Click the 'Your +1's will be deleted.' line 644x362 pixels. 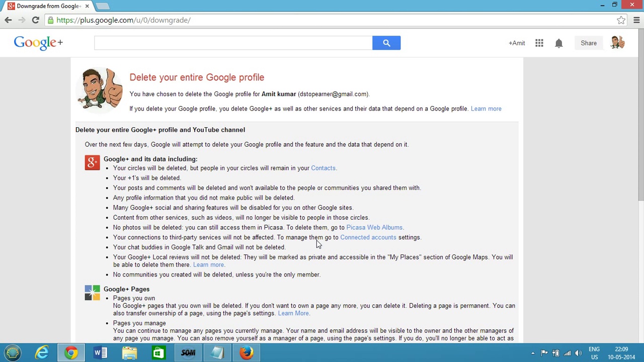pyautogui.click(x=146, y=178)
